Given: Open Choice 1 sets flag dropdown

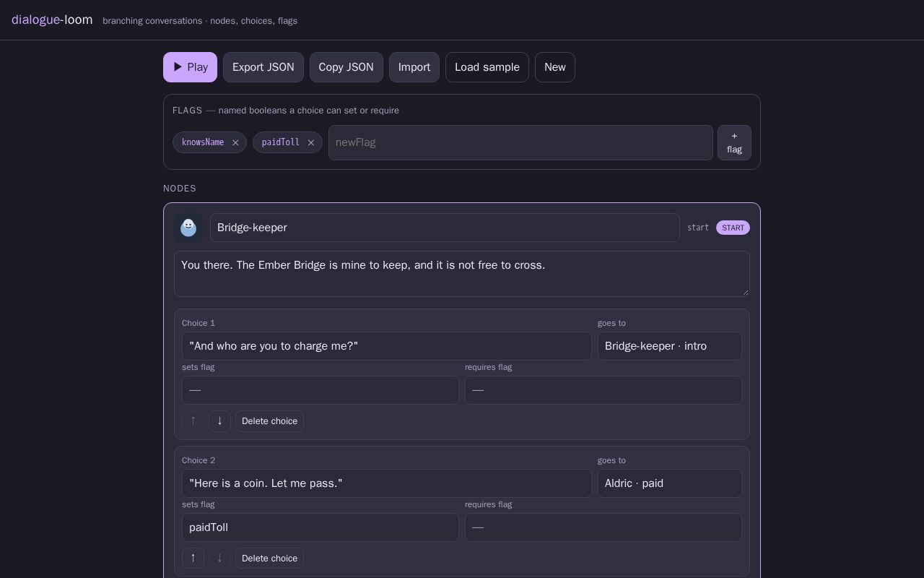Looking at the screenshot, I should pos(321,390).
